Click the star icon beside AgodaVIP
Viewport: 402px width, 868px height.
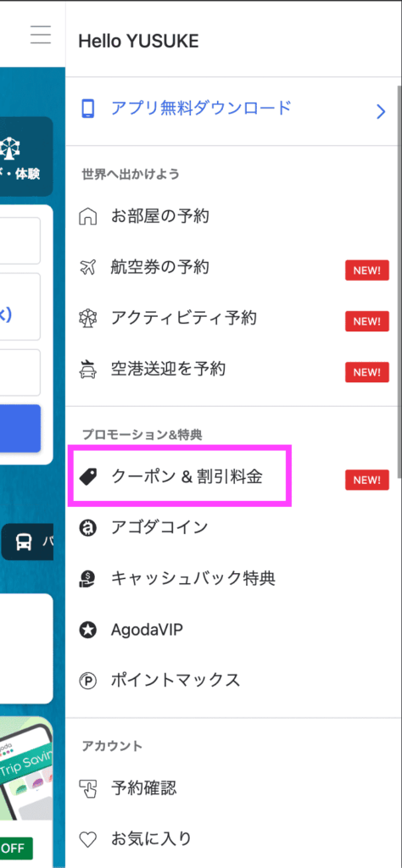[88, 630]
